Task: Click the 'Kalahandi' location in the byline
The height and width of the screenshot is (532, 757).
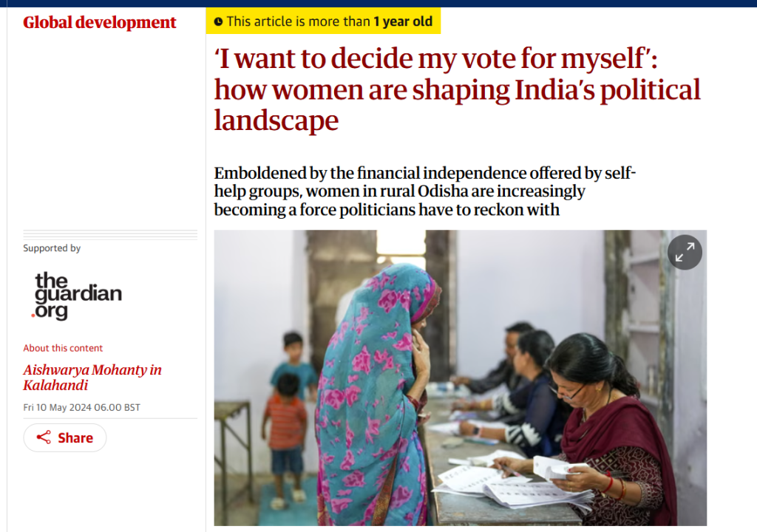Action: click(x=55, y=386)
